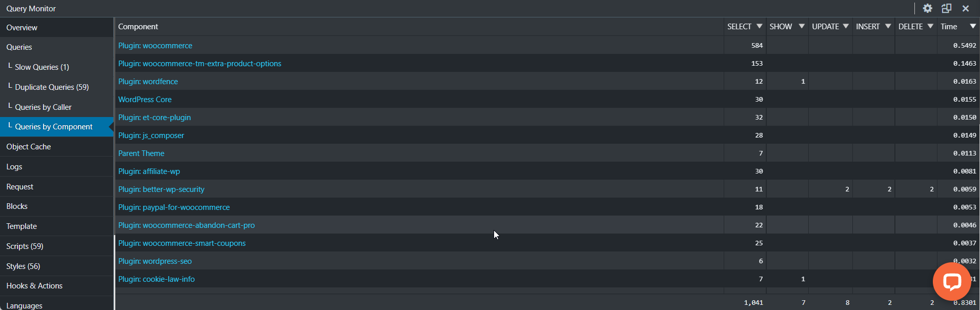Click the panel position toggle icon
980x310 pixels.
[946, 8]
